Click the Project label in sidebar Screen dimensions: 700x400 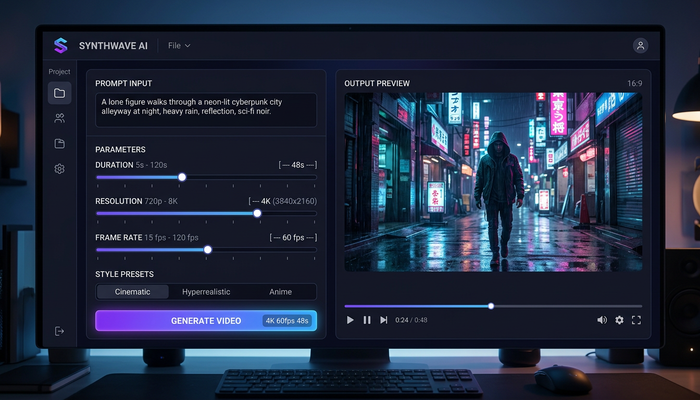click(59, 71)
